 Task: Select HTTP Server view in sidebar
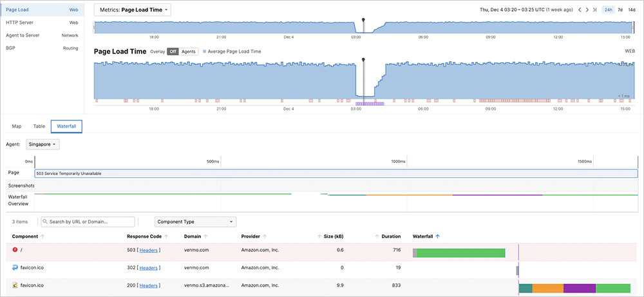[x=43, y=23]
